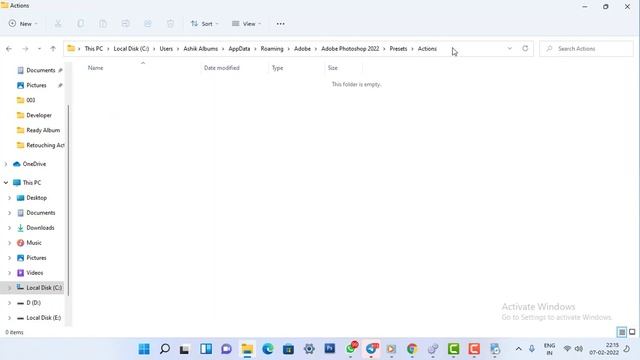Image resolution: width=640 pixels, height=360 pixels.
Task: Sort by Name column header
Action: tap(96, 68)
